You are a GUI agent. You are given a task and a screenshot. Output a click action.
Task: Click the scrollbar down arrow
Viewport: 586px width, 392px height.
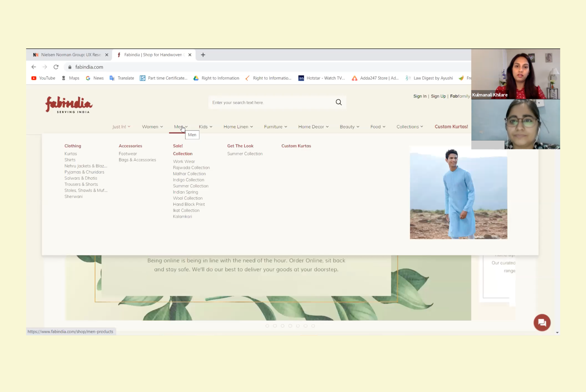(557, 333)
